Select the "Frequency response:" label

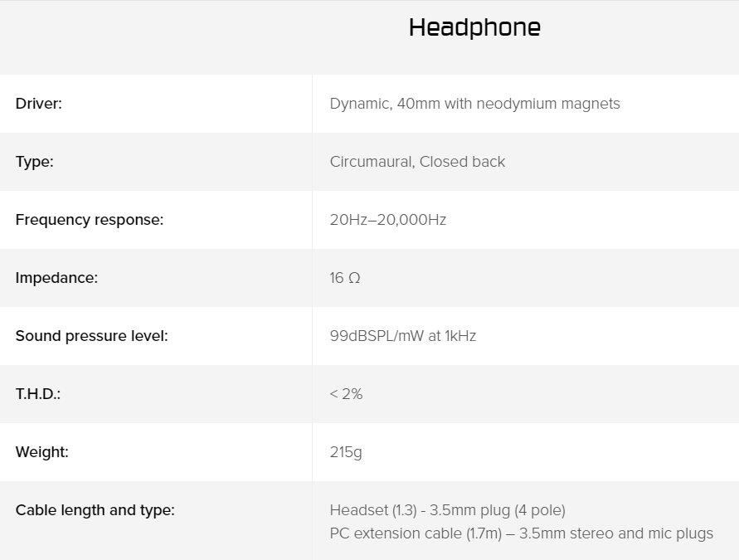90,220
